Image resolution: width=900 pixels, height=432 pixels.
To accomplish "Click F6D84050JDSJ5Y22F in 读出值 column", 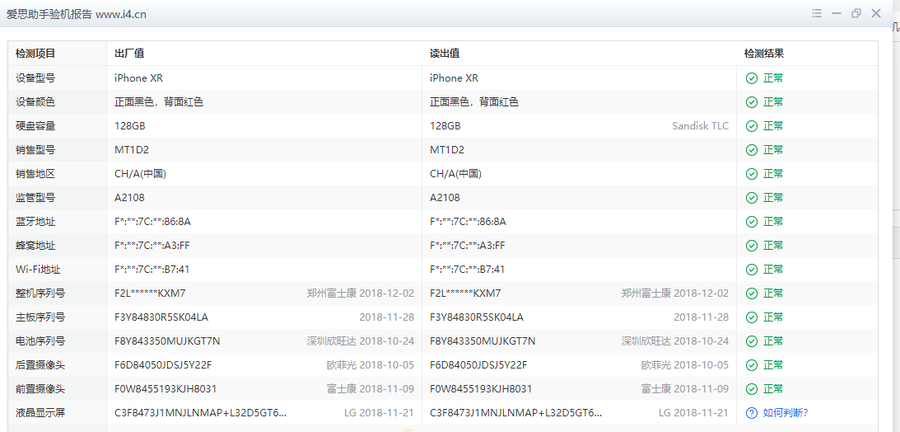I will 479,365.
